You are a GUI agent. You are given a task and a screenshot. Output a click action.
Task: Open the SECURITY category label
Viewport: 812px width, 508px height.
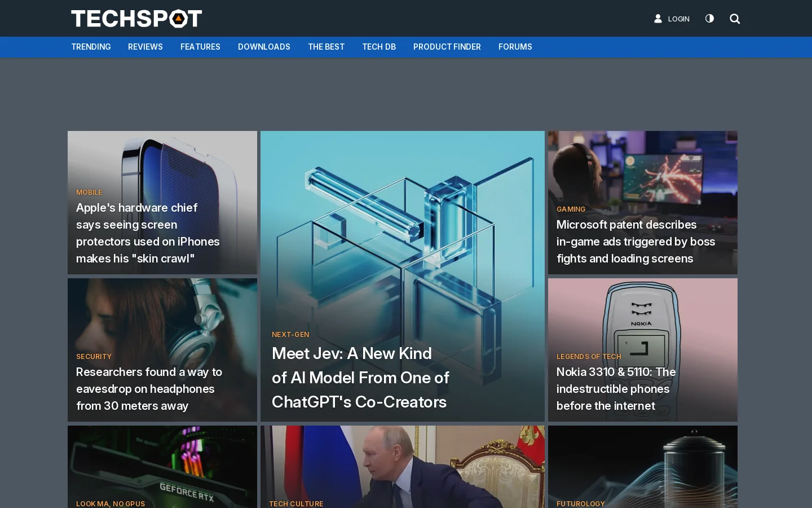94,357
